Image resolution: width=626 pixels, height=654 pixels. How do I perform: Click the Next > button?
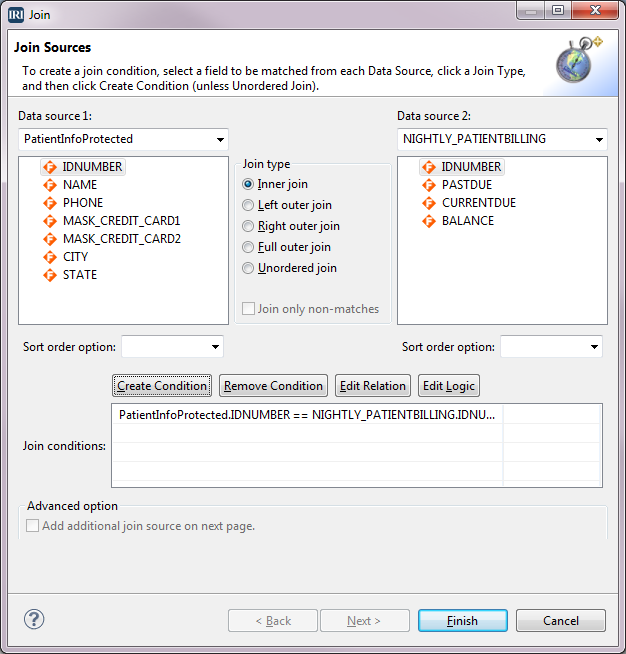365,621
